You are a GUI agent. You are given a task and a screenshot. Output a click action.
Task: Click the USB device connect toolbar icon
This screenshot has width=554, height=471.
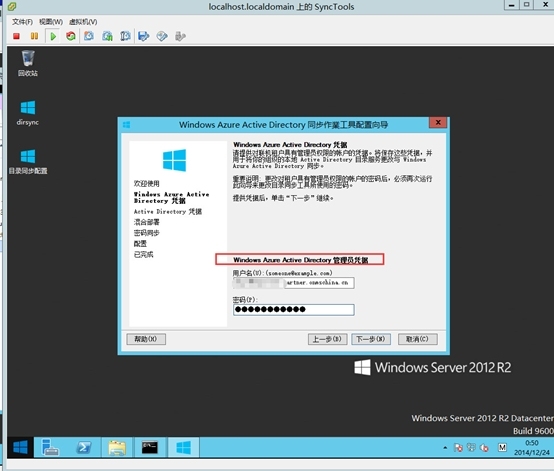click(180, 36)
